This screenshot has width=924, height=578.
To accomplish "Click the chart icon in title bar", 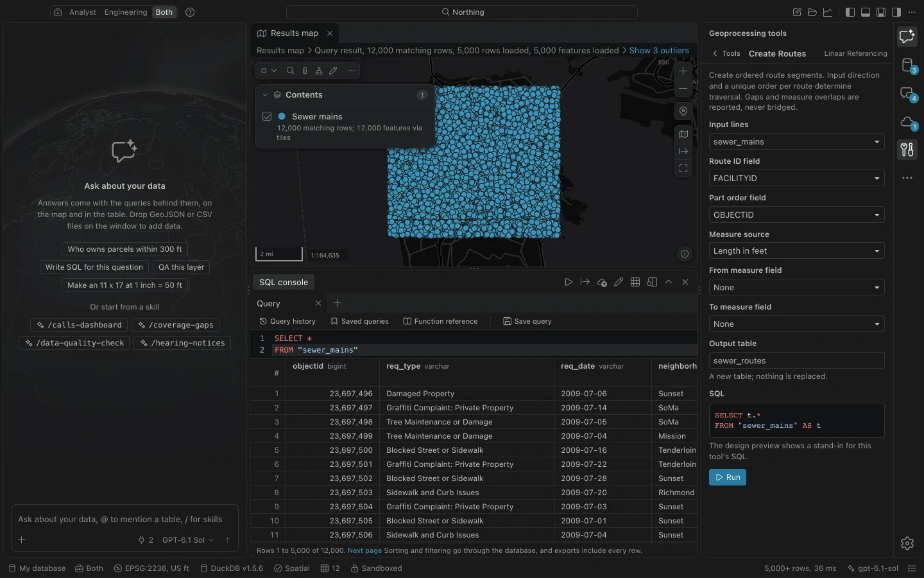I will click(x=828, y=12).
